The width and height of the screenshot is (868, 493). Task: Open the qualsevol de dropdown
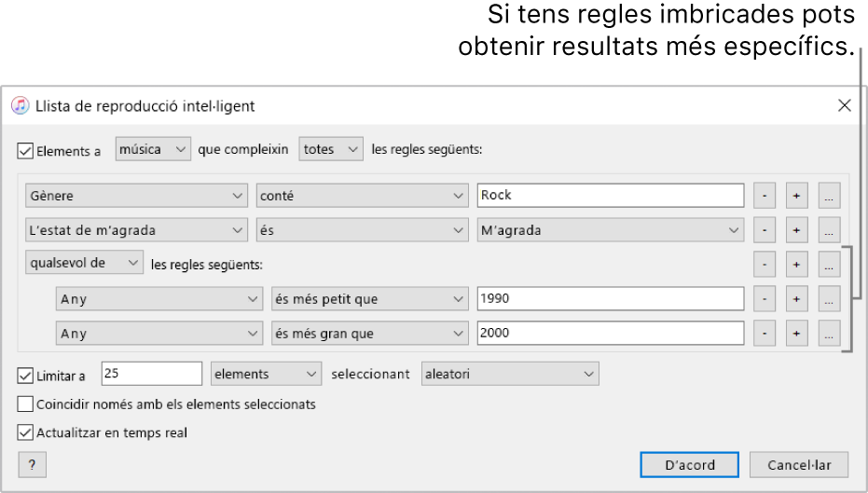coord(84,263)
